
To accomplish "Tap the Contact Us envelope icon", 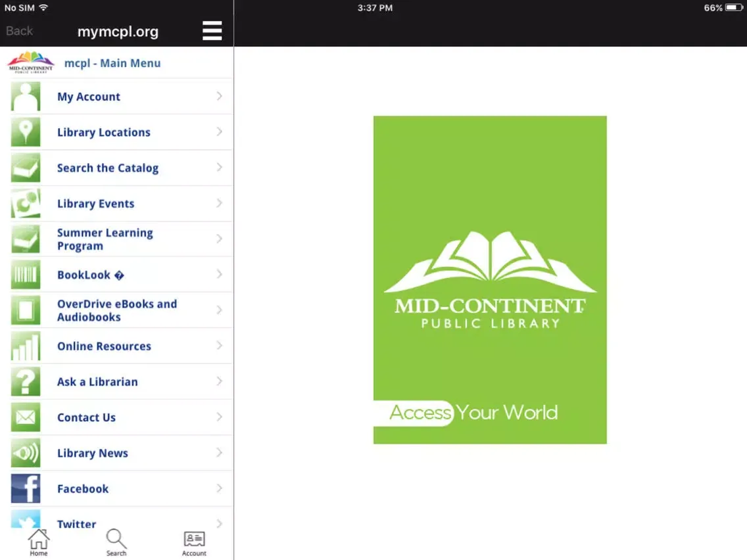I will pyautogui.click(x=26, y=417).
